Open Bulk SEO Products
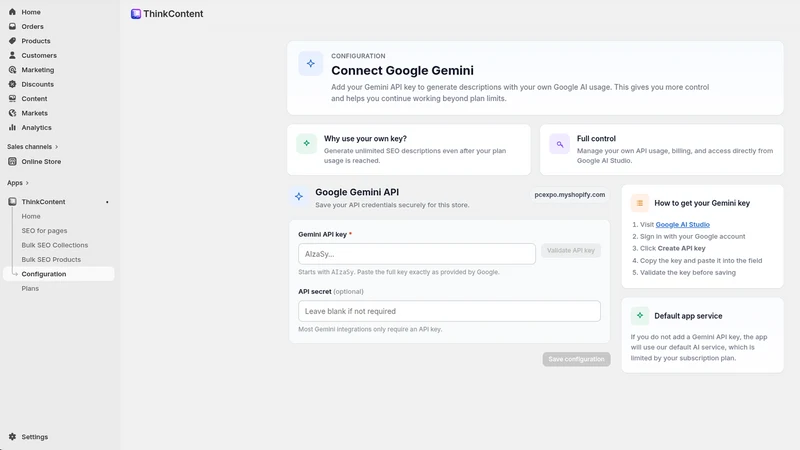800x450 pixels. click(x=51, y=259)
